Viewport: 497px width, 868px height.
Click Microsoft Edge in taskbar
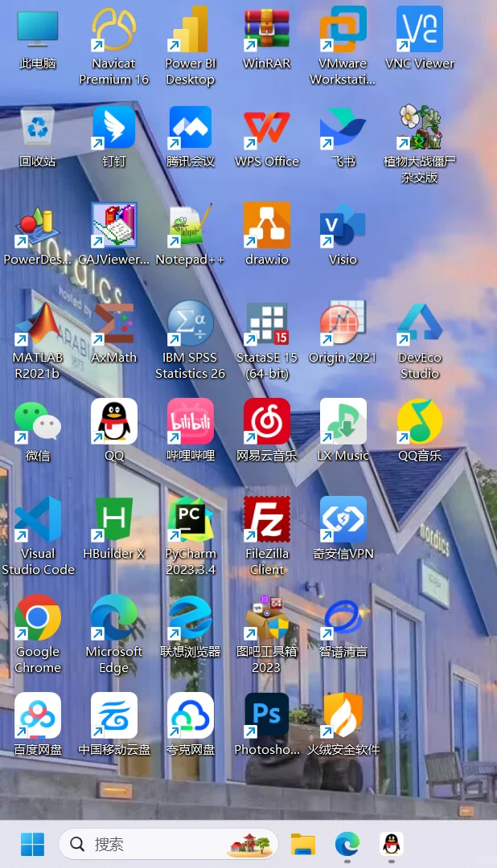coord(347,844)
